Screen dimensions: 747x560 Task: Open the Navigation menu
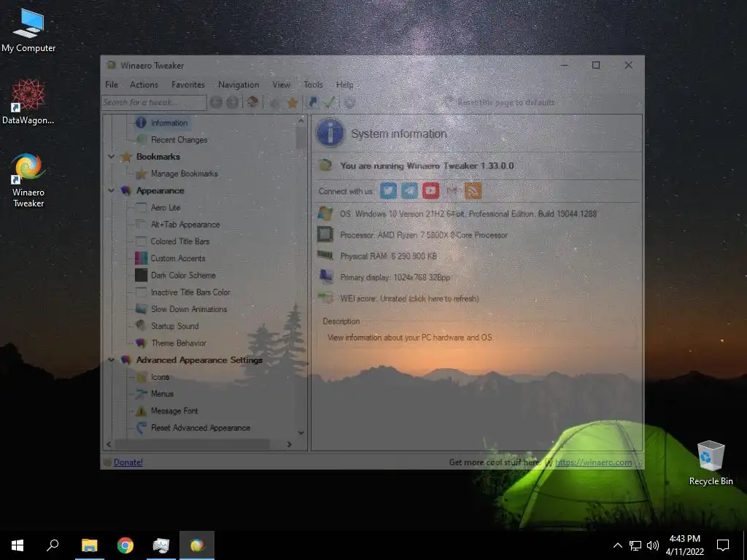tap(239, 85)
